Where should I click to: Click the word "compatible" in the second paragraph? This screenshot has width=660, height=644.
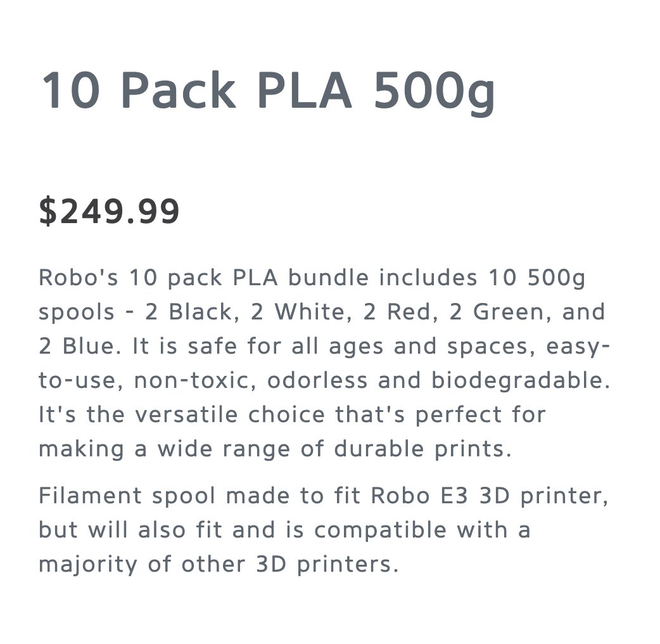[x=380, y=531]
